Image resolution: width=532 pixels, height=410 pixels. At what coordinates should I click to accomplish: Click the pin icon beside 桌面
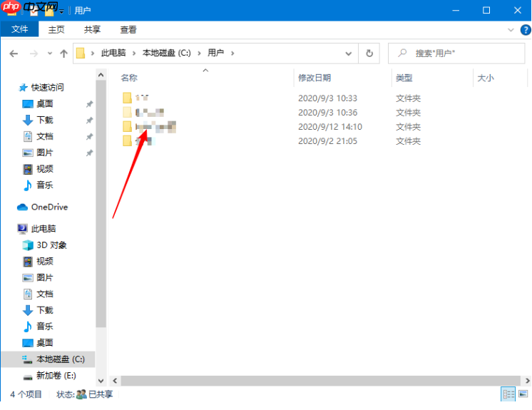pyautogui.click(x=90, y=104)
